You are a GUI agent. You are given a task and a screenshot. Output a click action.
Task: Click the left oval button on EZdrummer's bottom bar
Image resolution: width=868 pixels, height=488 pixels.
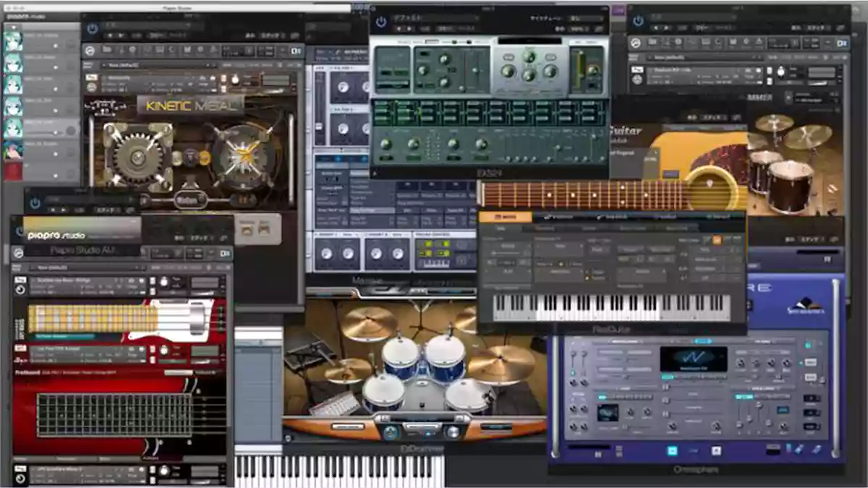point(348,427)
